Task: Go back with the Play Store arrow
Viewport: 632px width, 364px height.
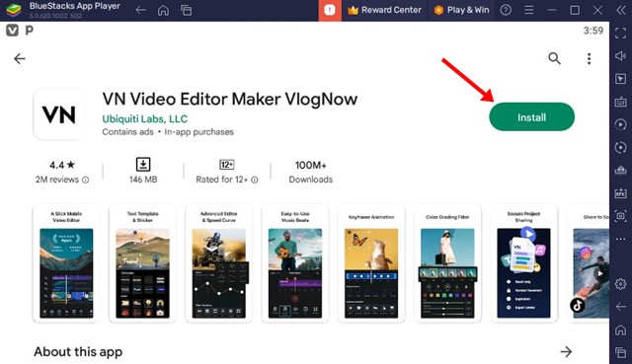Action: pos(20,59)
